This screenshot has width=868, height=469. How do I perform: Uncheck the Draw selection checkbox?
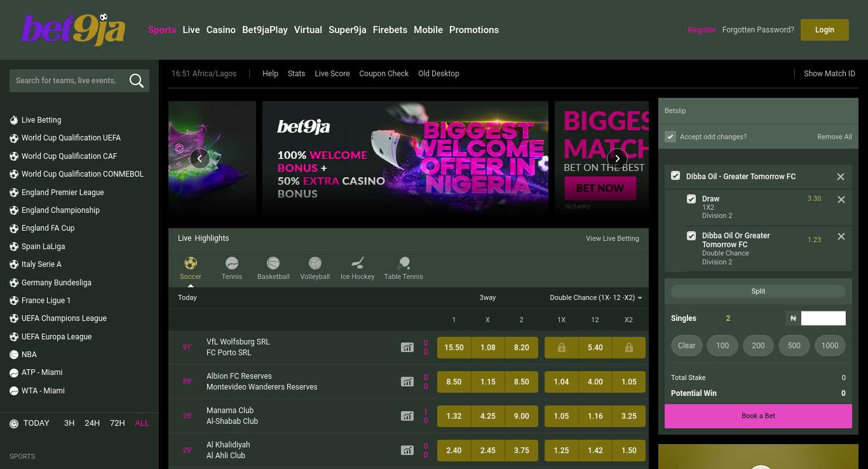coord(691,199)
